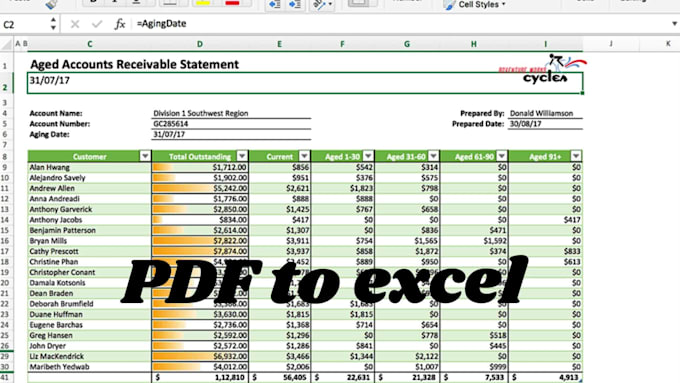Click the 1,12,810 grand total cell
The height and width of the screenshot is (383, 680).
[200, 377]
